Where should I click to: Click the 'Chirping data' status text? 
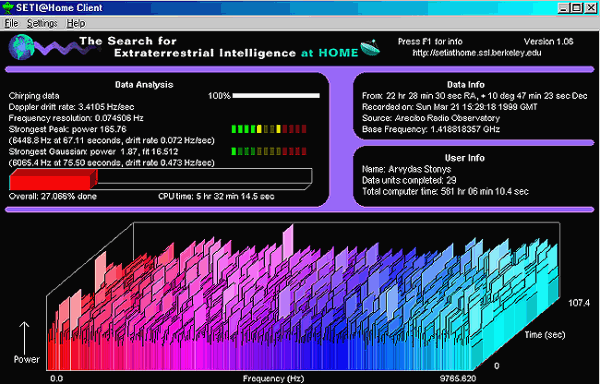[x=34, y=96]
